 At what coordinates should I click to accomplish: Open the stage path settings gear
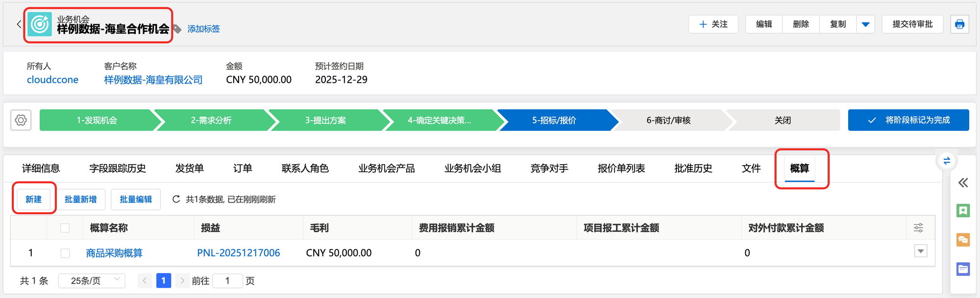coord(21,120)
